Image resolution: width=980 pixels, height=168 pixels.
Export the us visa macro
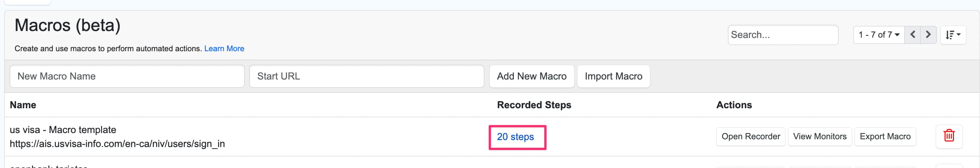(885, 137)
